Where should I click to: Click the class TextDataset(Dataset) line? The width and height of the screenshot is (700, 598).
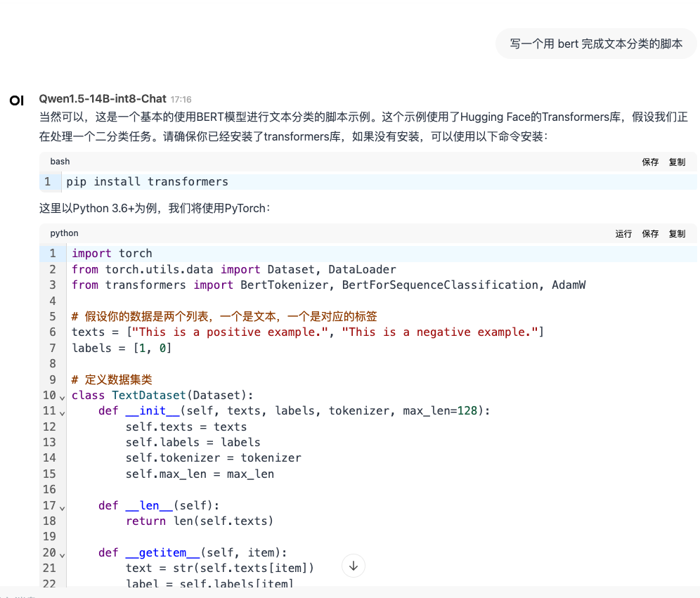pos(162,396)
